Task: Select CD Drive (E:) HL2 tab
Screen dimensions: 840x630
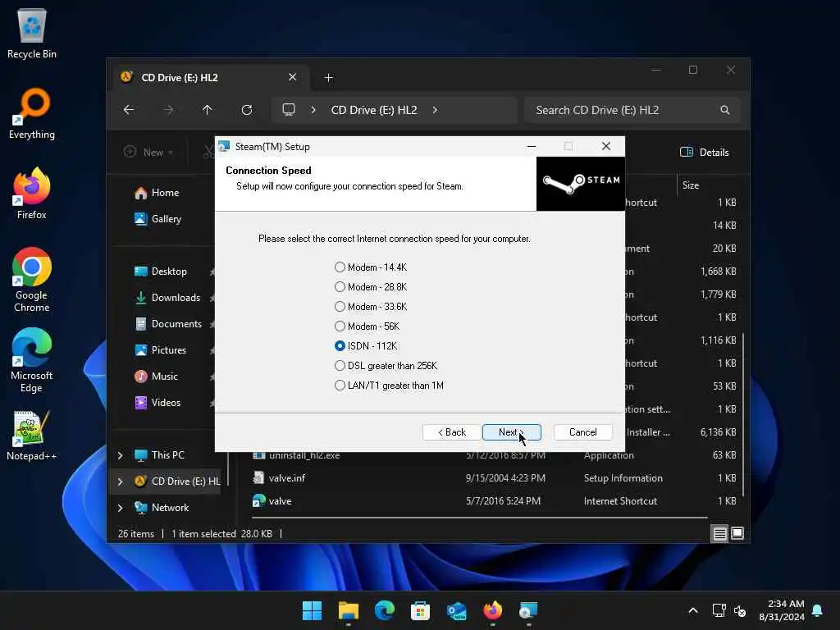Action: pos(209,78)
